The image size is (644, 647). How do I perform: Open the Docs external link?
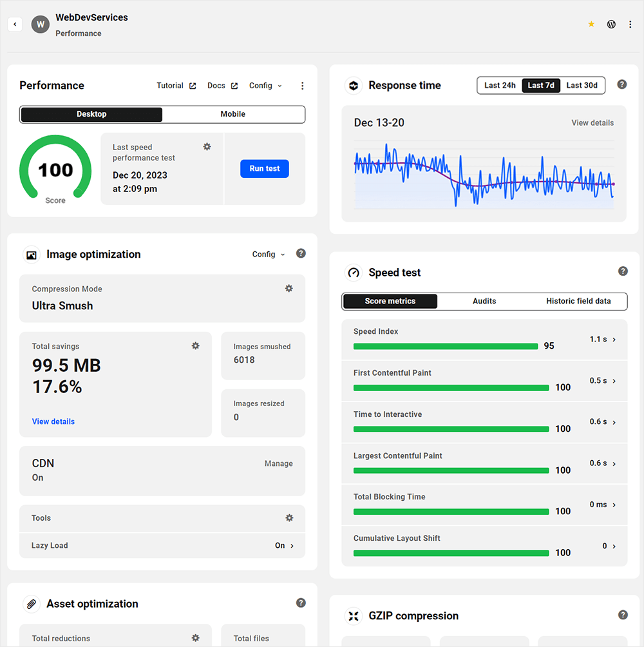[222, 86]
